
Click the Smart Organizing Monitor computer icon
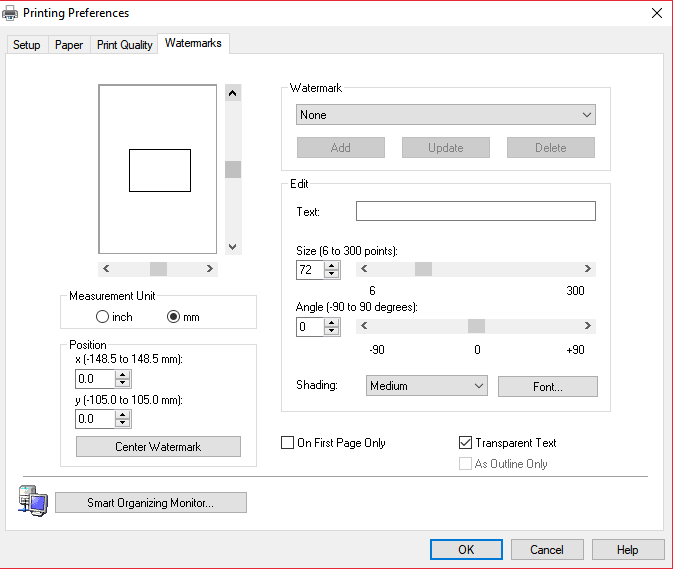[x=31, y=500]
